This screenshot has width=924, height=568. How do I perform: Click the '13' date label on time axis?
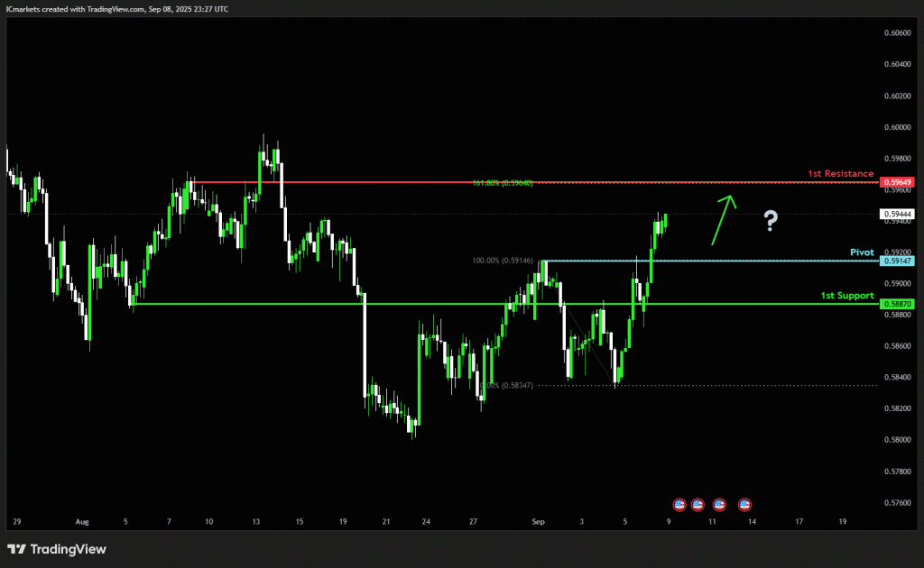[255, 521]
